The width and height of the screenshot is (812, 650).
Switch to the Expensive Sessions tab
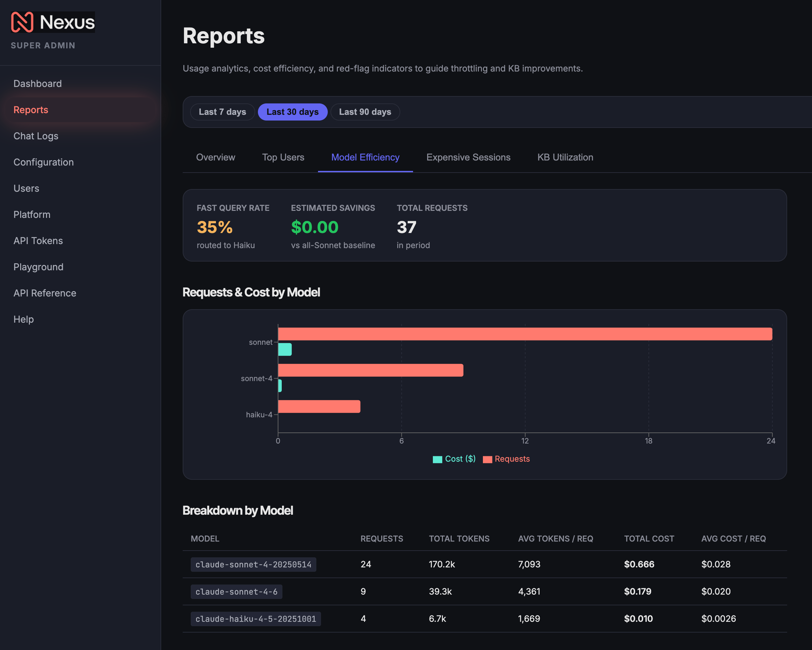pyautogui.click(x=468, y=157)
